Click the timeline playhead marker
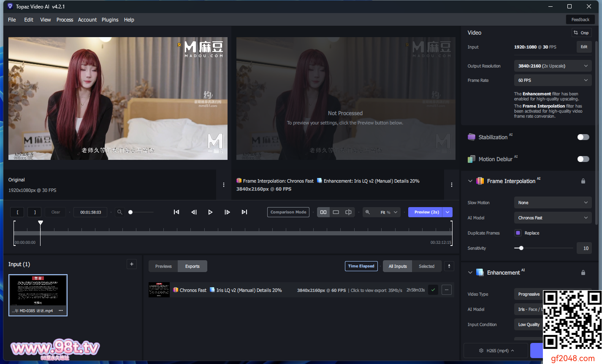 tap(41, 222)
